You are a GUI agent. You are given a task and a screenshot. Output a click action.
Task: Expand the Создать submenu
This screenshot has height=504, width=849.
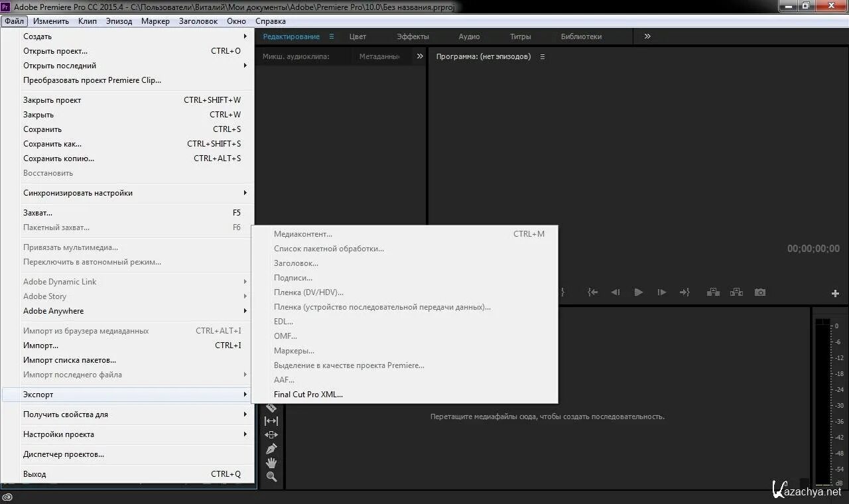(x=245, y=36)
